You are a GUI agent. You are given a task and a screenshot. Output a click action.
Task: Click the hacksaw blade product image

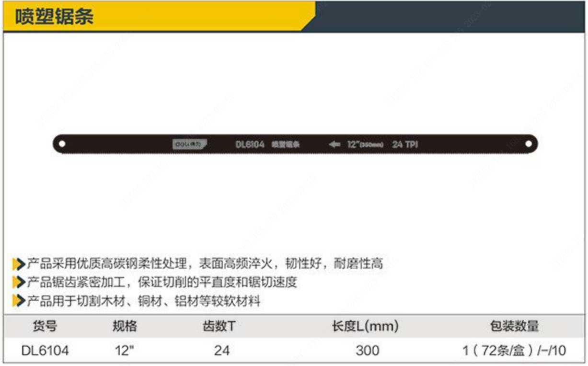click(295, 144)
